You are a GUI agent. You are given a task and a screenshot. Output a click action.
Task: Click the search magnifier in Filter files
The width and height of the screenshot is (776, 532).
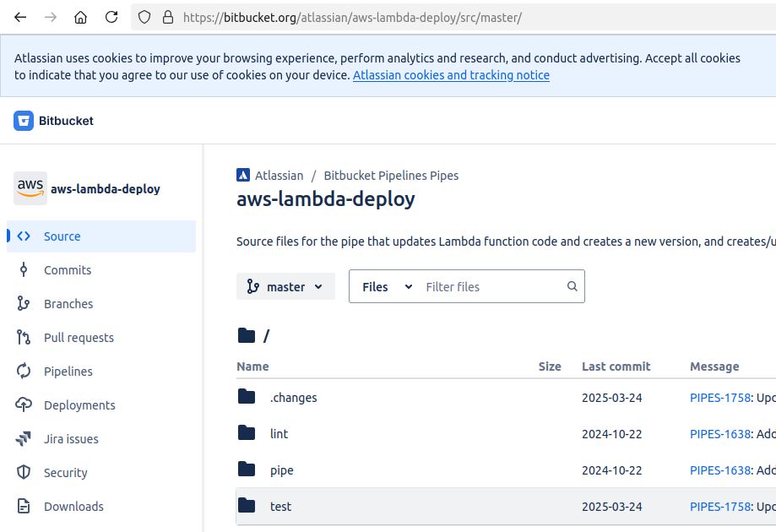click(x=573, y=286)
